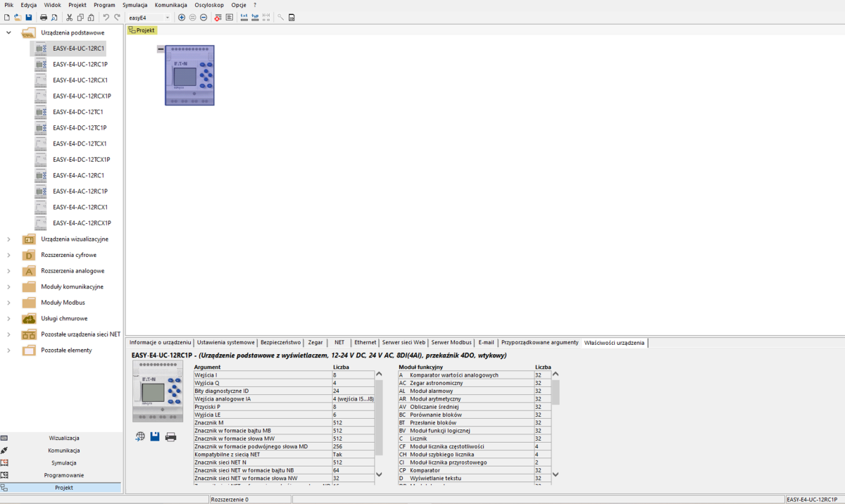The height and width of the screenshot is (504, 845).
Task: Switch to the Ethernet tab
Action: [x=365, y=343]
